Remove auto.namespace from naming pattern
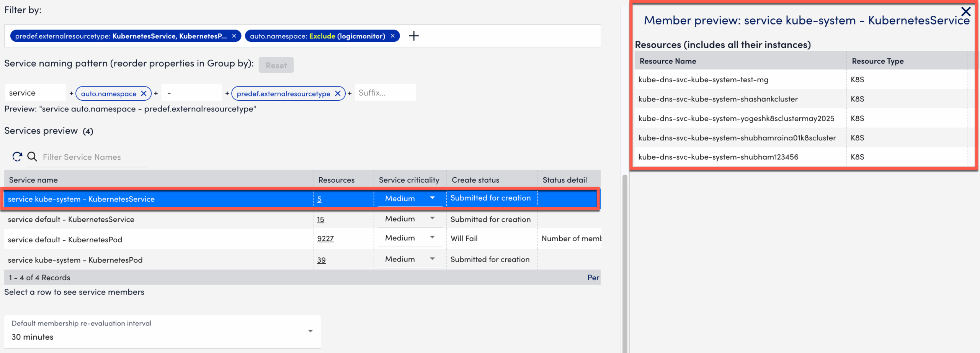Image resolution: width=980 pixels, height=353 pixels. [144, 93]
